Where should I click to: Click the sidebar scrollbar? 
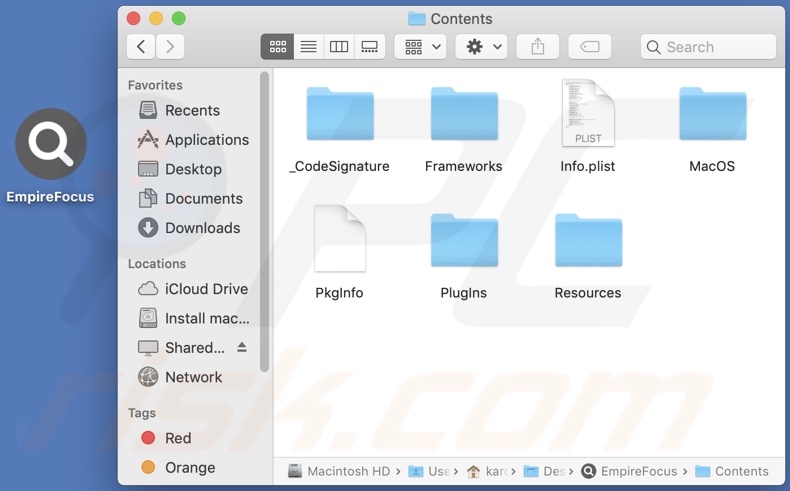pos(265,222)
